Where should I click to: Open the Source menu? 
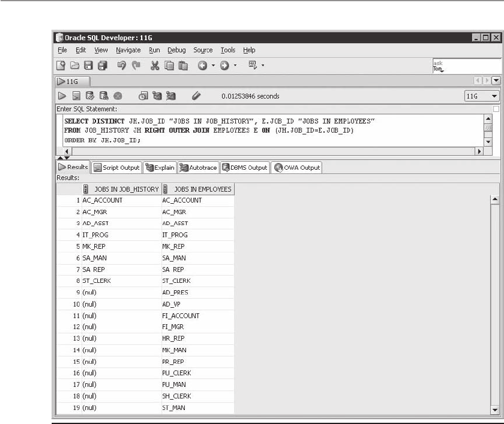click(203, 50)
